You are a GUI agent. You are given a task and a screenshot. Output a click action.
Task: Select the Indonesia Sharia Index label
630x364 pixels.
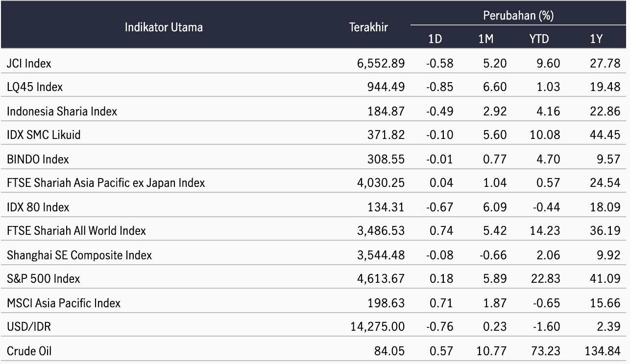point(62,111)
